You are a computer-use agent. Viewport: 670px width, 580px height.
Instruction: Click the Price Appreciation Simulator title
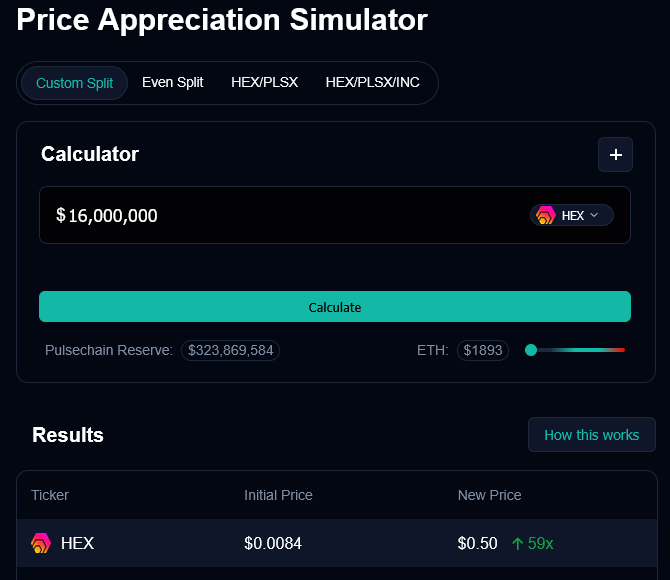(x=222, y=20)
